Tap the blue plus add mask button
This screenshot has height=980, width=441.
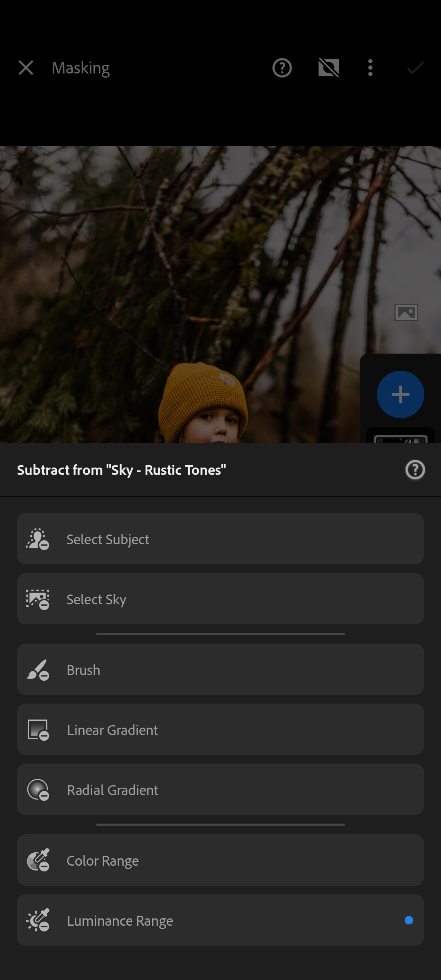pos(400,394)
